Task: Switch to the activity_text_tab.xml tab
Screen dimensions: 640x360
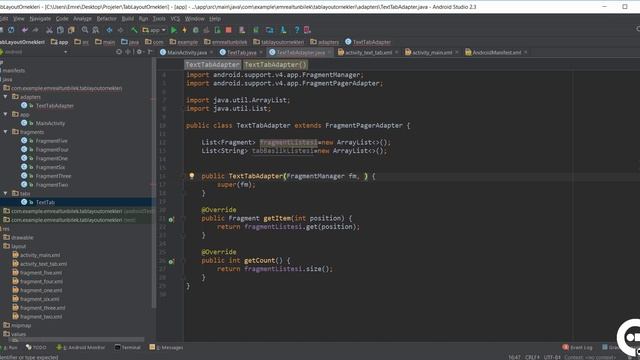Action: 368,52
